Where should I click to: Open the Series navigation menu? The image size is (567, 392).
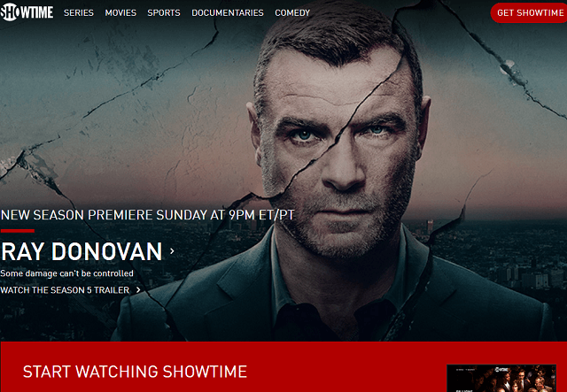pos(79,12)
